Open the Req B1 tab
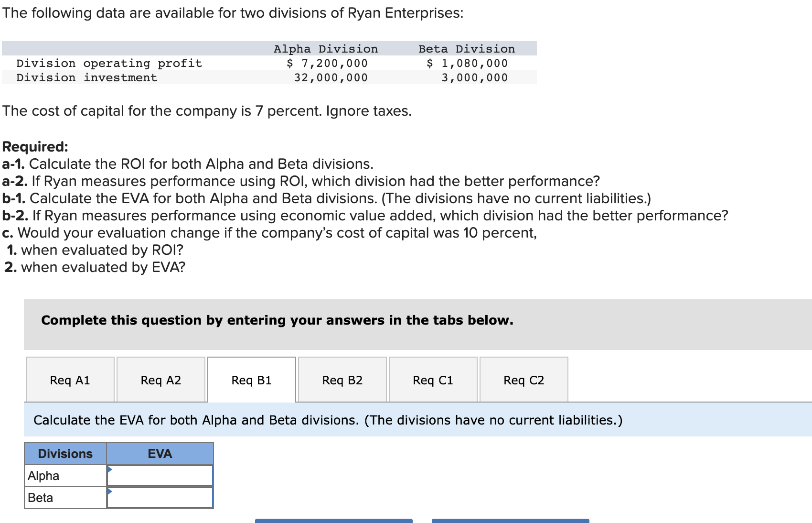 (251, 380)
